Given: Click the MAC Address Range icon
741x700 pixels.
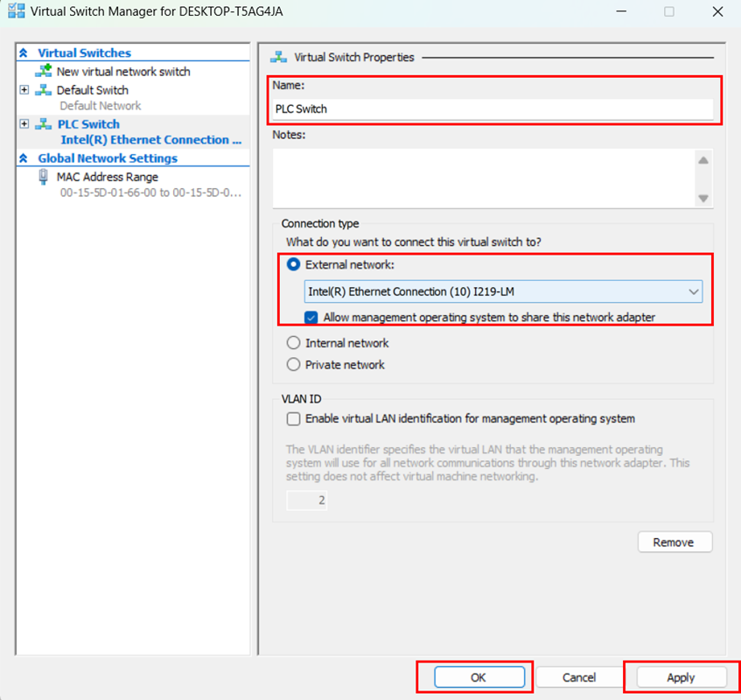Looking at the screenshot, I should (43, 177).
